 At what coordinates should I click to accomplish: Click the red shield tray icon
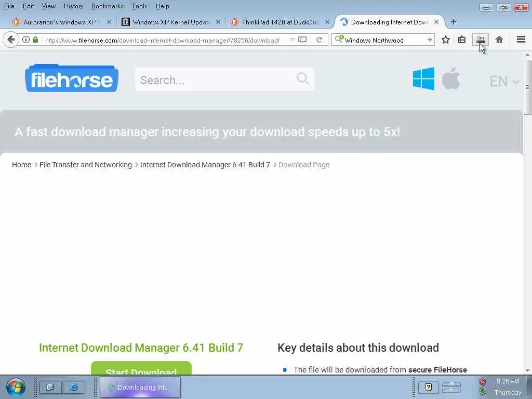point(482,382)
